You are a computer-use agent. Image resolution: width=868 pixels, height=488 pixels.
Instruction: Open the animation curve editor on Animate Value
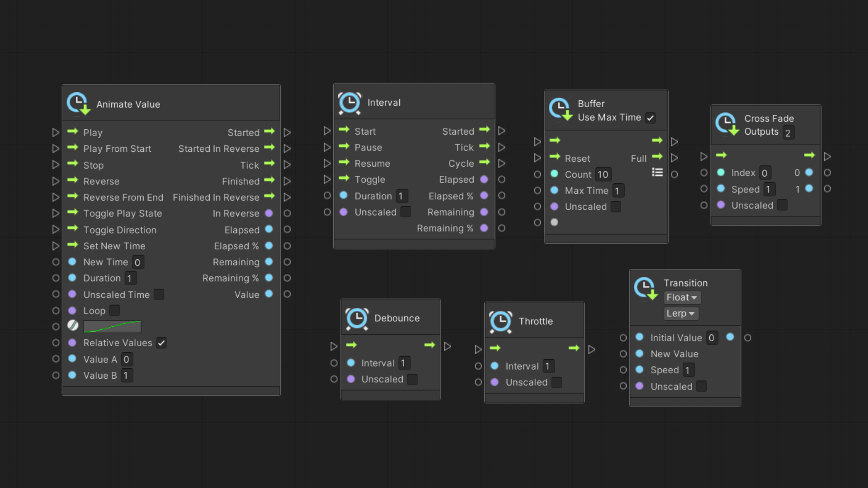112,326
